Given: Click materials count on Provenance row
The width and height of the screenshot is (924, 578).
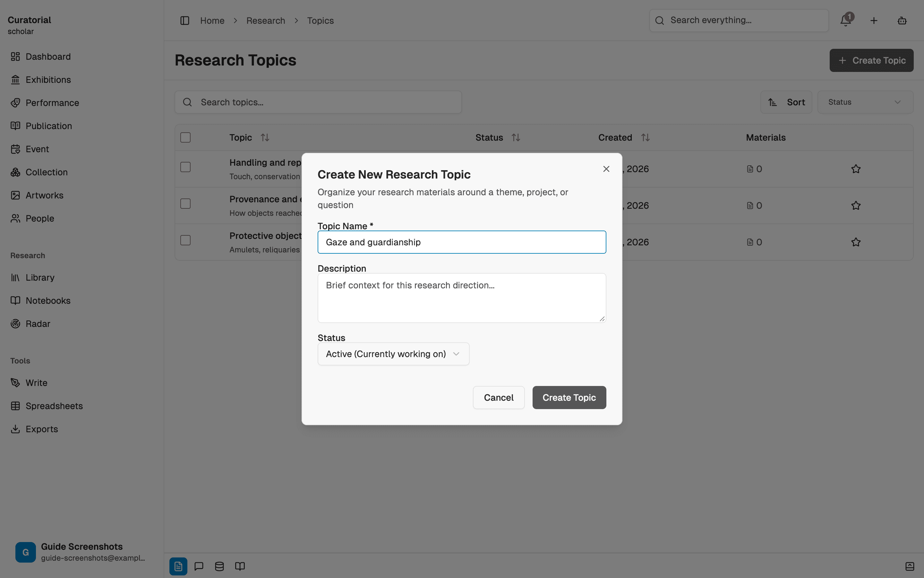Looking at the screenshot, I should 754,206.
